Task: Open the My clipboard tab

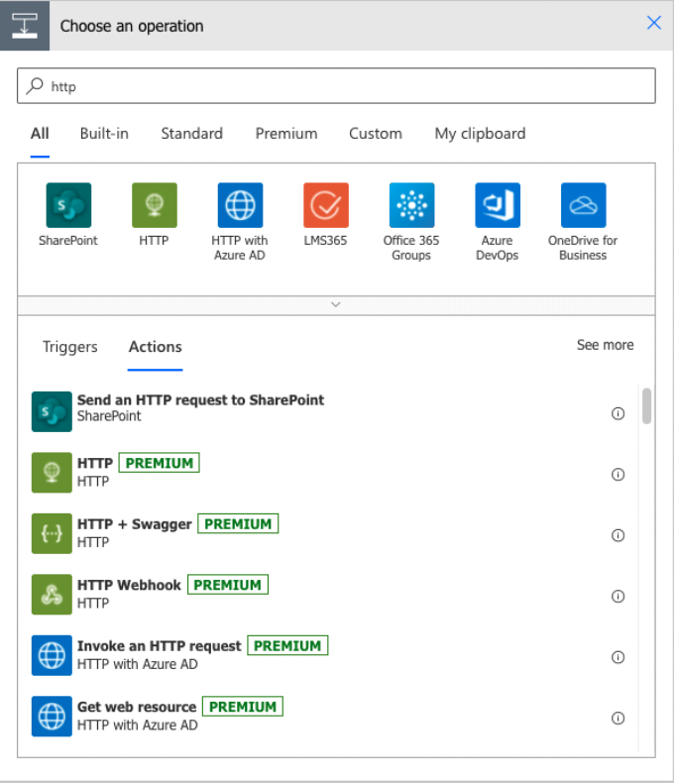Action: click(x=480, y=134)
